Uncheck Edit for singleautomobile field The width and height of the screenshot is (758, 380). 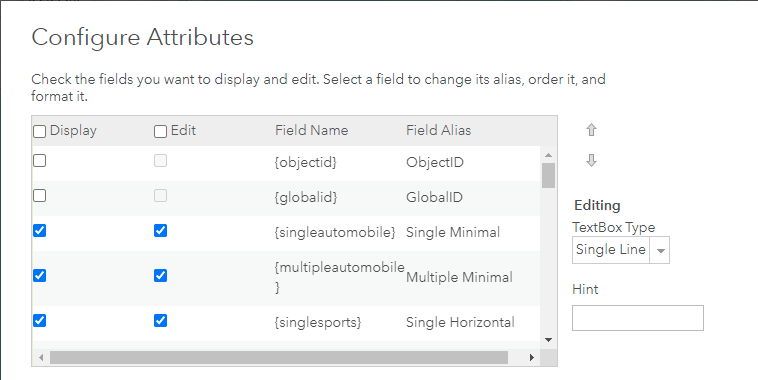(x=160, y=231)
